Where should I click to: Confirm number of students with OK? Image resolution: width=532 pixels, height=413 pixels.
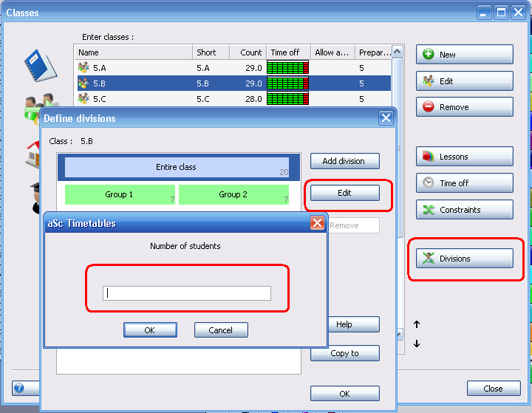coord(150,330)
